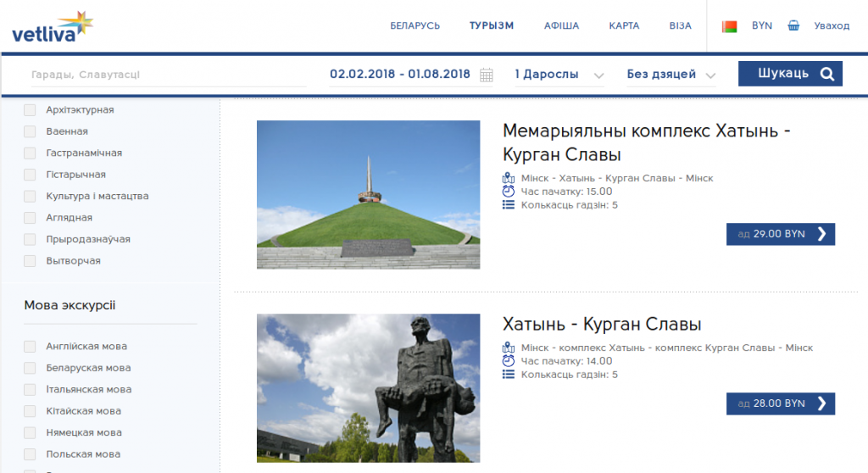Click the Час пачатку: 14.00 text
Viewport: 868px width, 473px height.
(566, 361)
